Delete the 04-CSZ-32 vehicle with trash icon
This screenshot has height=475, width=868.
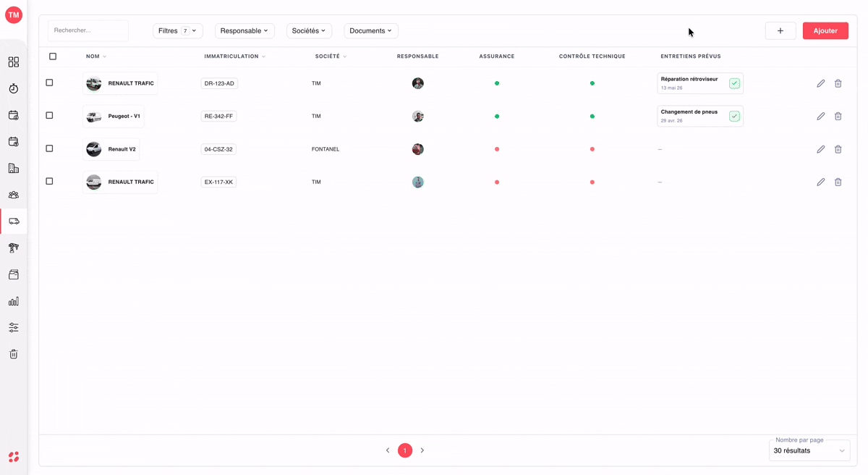pyautogui.click(x=838, y=149)
